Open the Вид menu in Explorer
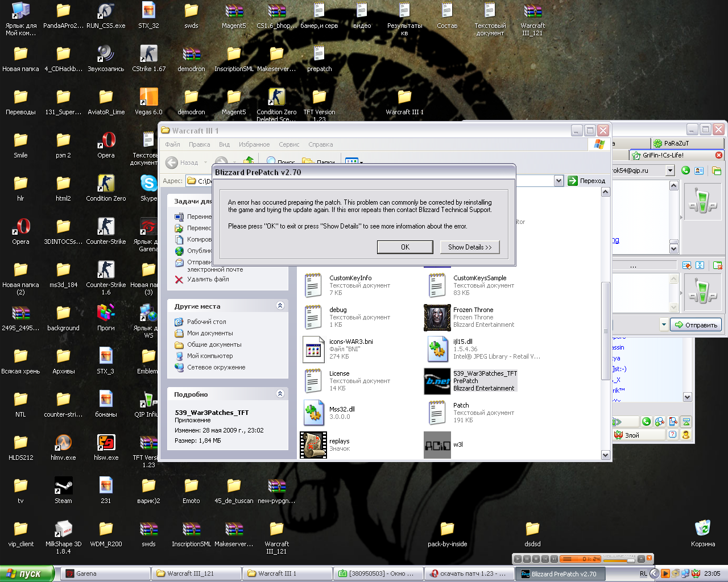The width and height of the screenshot is (728, 582). [x=224, y=144]
